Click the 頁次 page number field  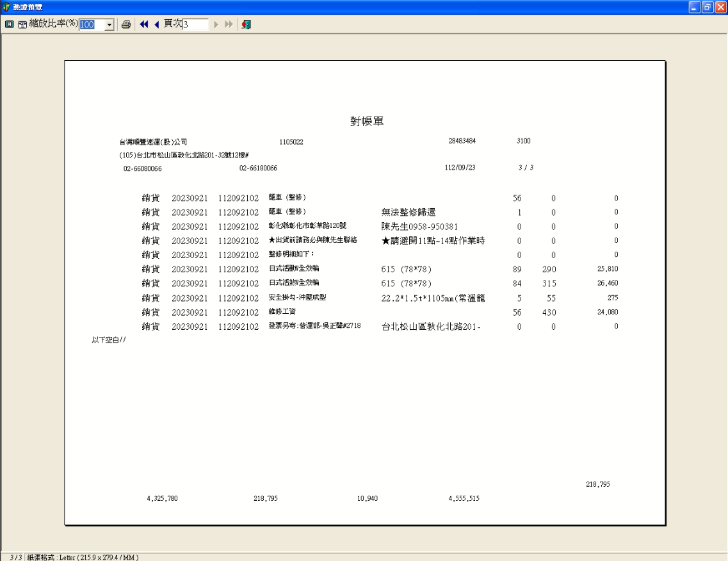pyautogui.click(x=195, y=24)
